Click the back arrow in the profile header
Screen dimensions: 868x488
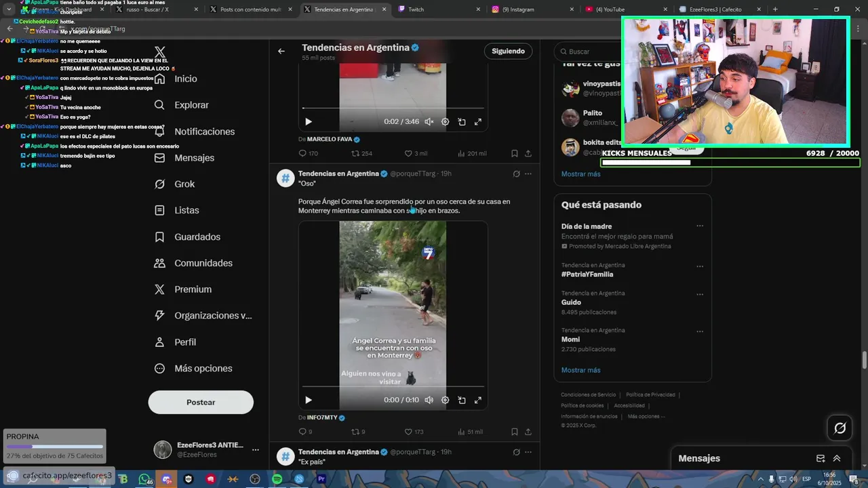(281, 52)
